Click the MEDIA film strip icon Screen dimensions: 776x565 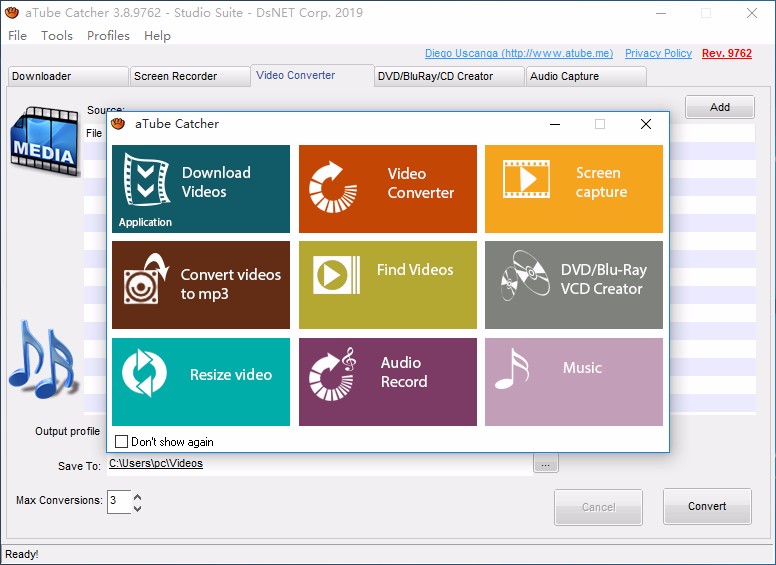45,141
